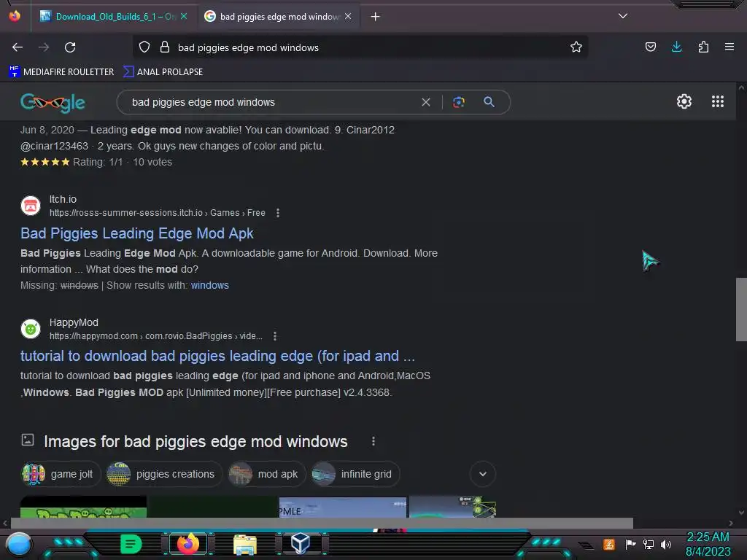The image size is (747, 560).
Task: Clear the Google search box with X
Action: point(426,102)
